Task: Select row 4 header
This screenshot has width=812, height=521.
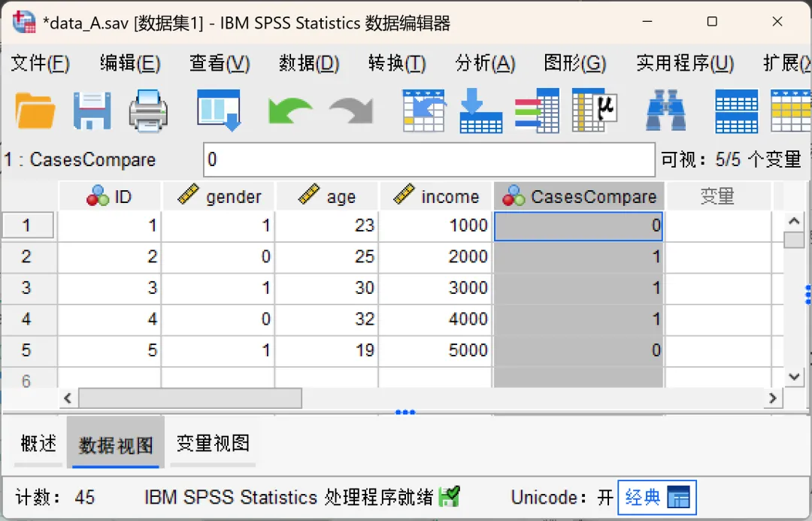Action: (28, 319)
